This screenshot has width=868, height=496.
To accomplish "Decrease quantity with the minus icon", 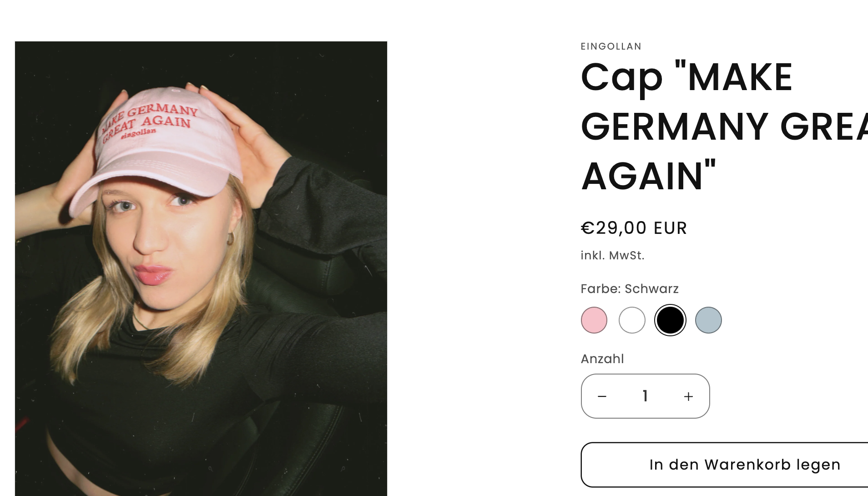I will tap(602, 396).
